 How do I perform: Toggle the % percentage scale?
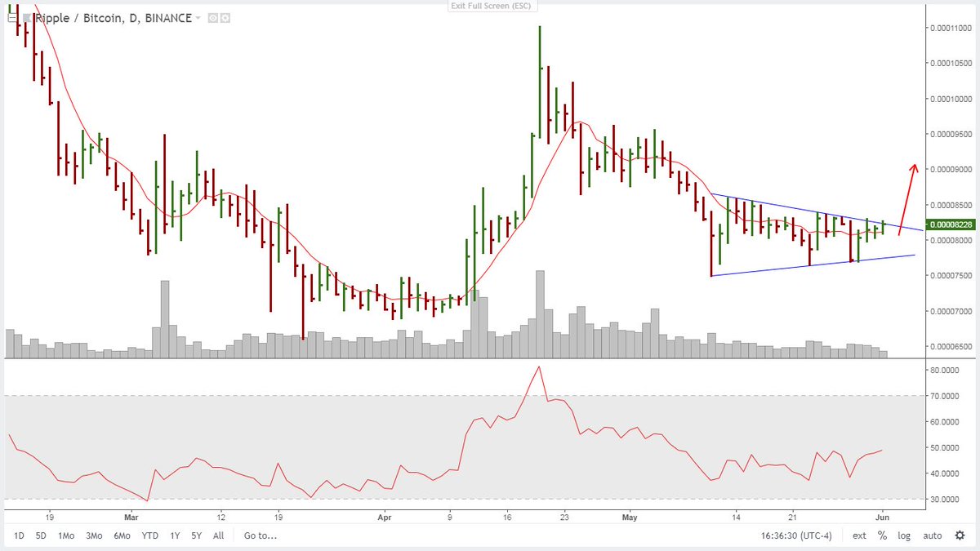882,535
